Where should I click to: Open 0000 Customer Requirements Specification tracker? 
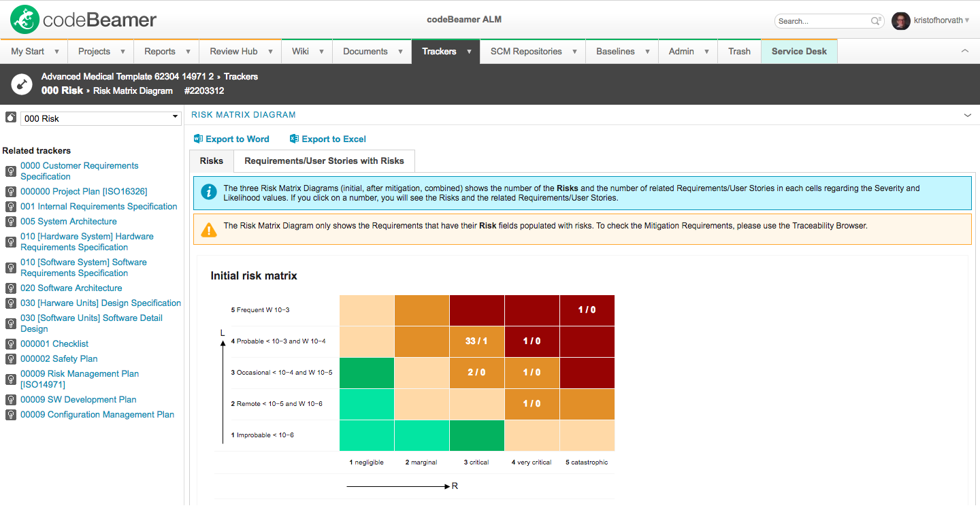coord(79,171)
